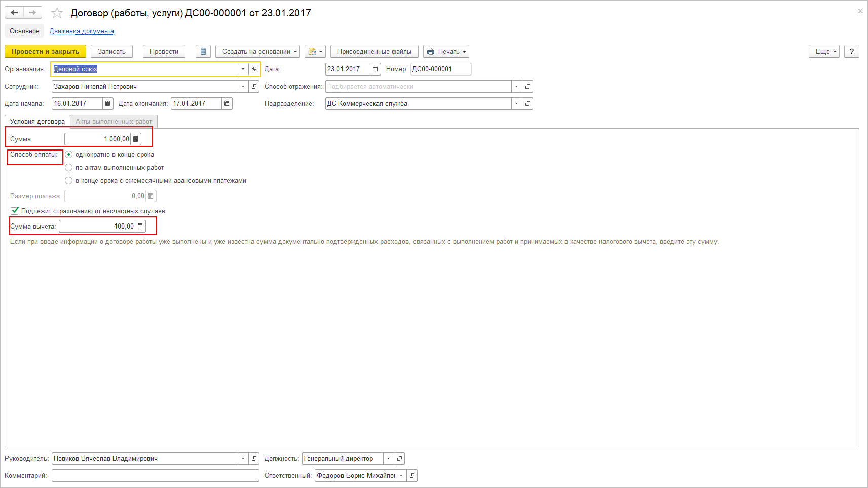This screenshot has width=868, height=488.
Task: Open calculator for Размер платежа field
Action: 150,196
